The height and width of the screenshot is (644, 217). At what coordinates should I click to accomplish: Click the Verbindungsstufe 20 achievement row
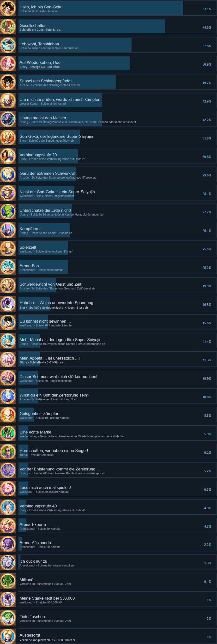pos(117,157)
